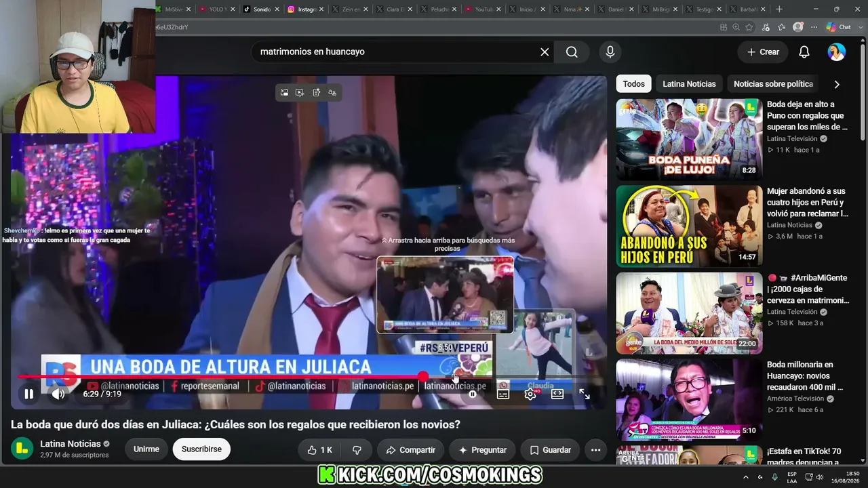Open the video settings gear
This screenshot has width=868, height=488.
click(x=530, y=394)
